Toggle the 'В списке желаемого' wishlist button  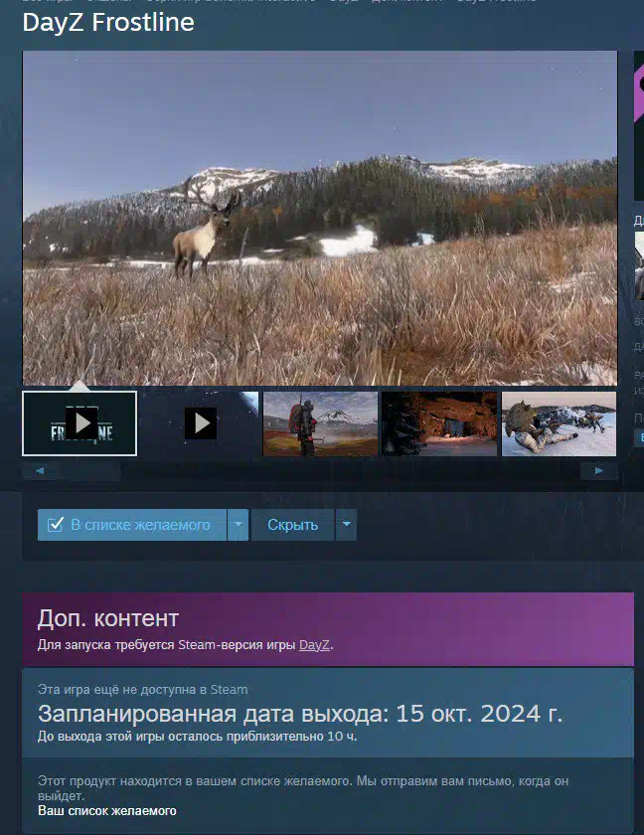click(132, 525)
